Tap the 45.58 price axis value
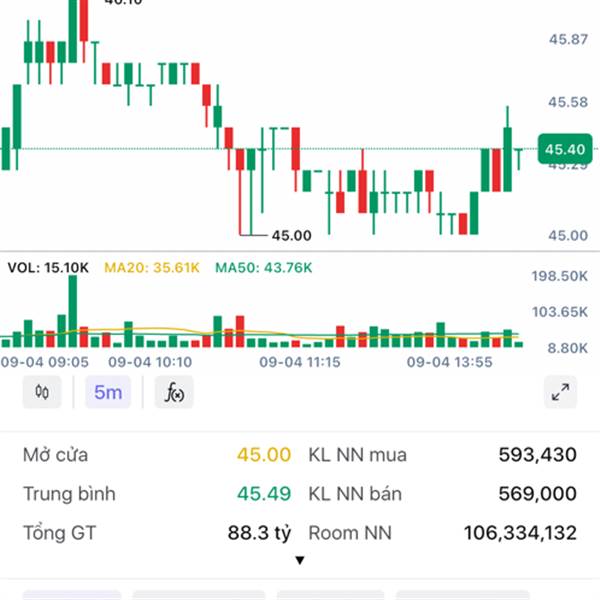The width and height of the screenshot is (600, 600). 568,102
